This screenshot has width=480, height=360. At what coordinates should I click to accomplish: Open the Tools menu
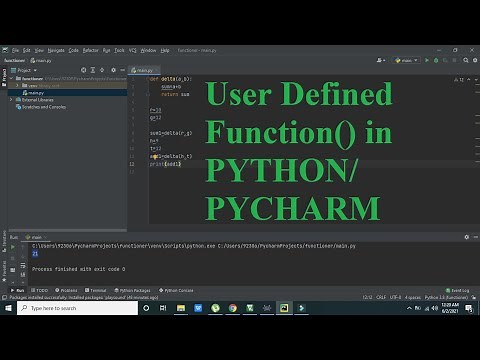(x=119, y=50)
